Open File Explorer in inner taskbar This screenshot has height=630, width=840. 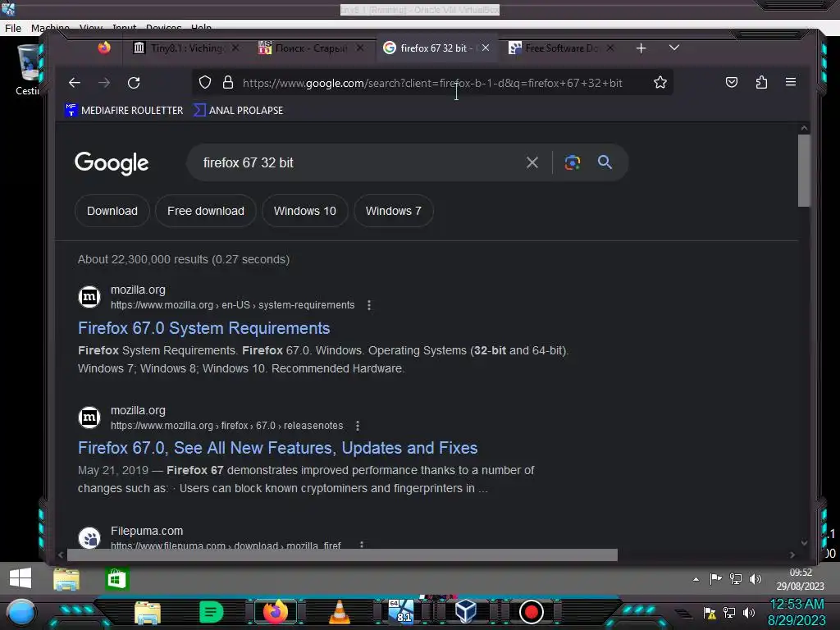tap(66, 579)
